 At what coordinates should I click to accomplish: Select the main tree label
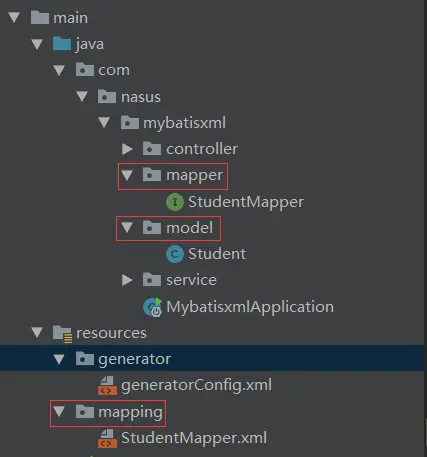click(70, 18)
